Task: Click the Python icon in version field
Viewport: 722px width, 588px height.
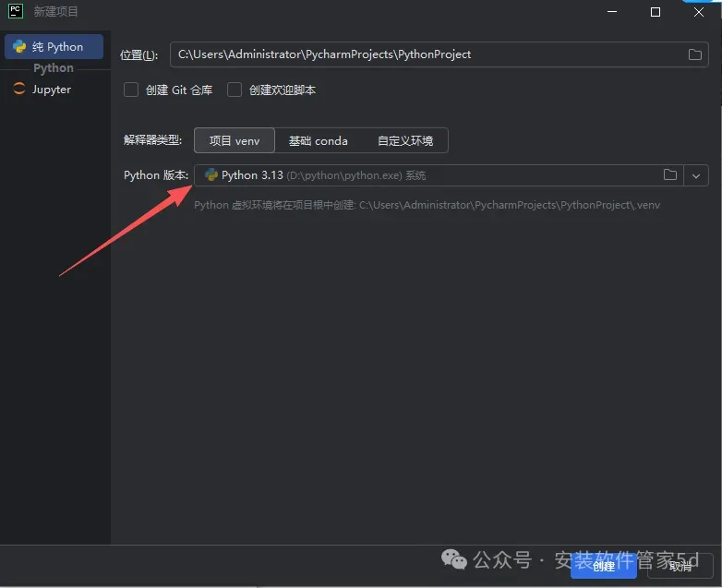Action: (211, 175)
